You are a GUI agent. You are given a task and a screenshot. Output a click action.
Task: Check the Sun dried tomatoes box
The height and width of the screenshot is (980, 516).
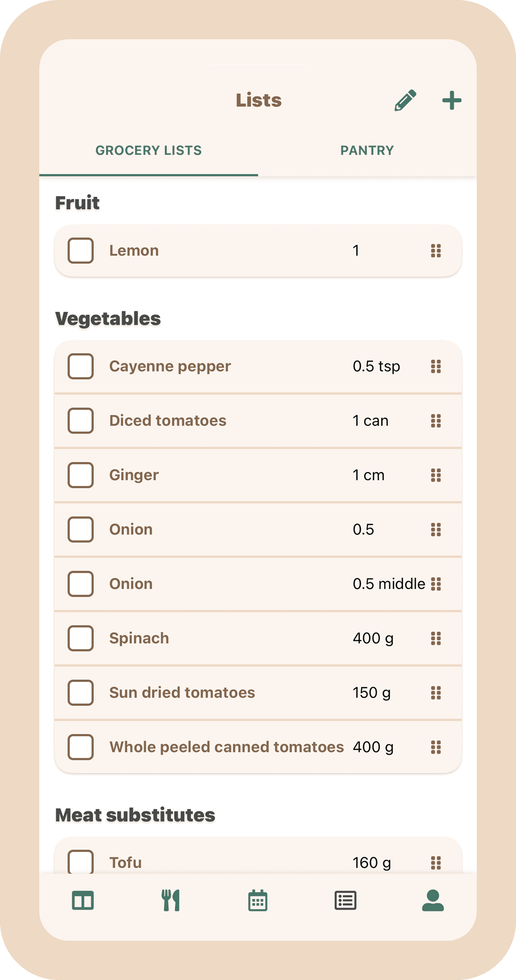click(81, 693)
